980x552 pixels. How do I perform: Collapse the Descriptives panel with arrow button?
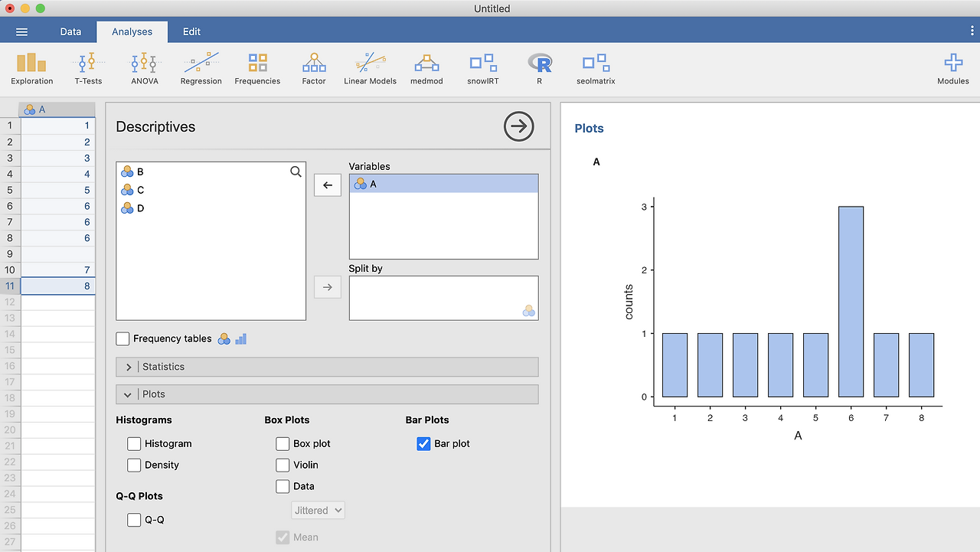point(519,126)
